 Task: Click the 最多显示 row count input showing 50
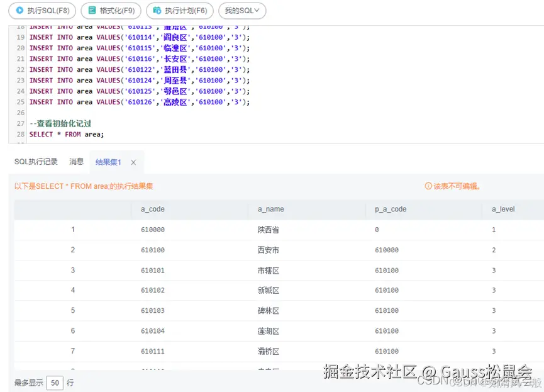pos(54,382)
